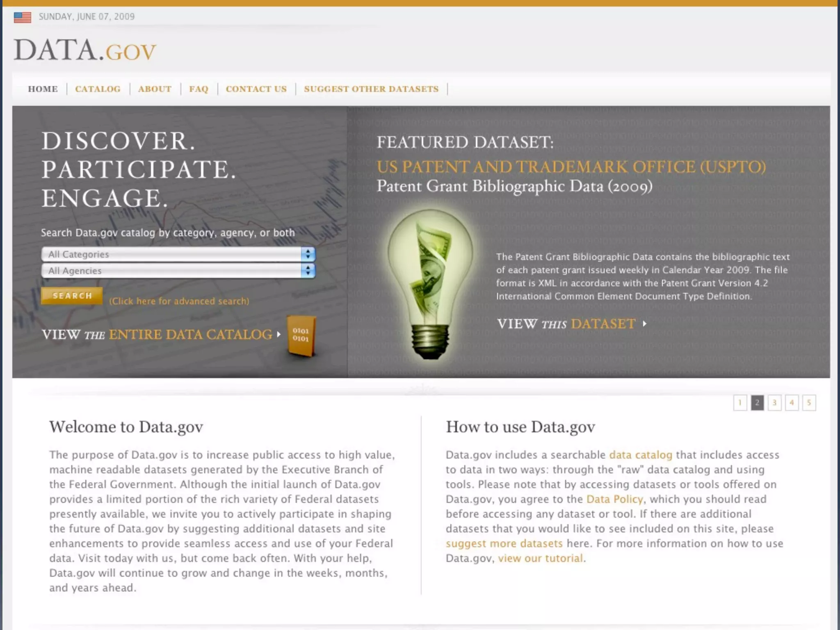Open the Catalog menu item
This screenshot has height=630, width=840.
click(98, 89)
